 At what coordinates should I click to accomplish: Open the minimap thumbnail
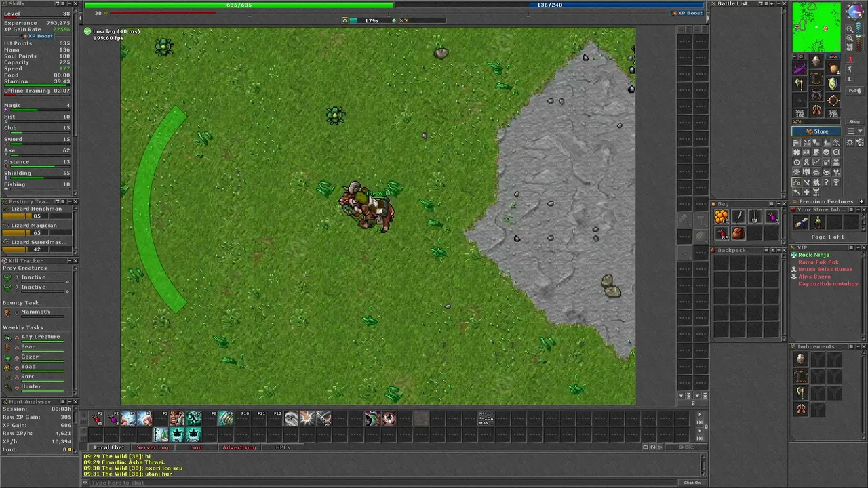click(816, 26)
